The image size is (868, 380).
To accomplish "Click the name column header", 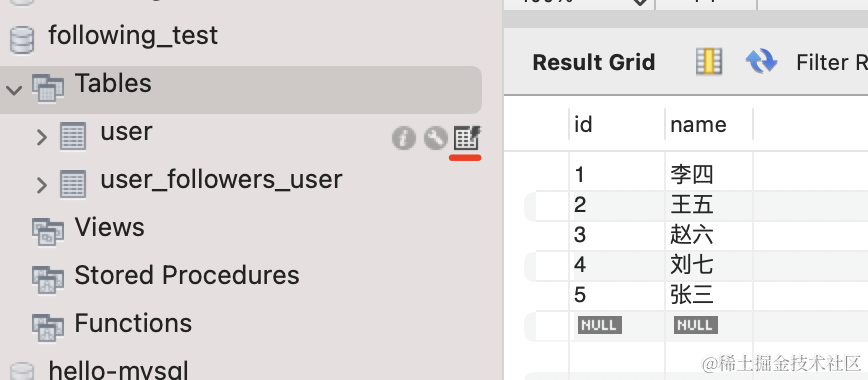I will tap(709, 124).
